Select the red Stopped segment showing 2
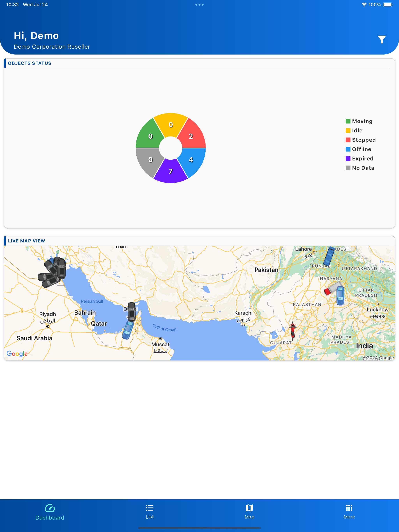 point(191,136)
